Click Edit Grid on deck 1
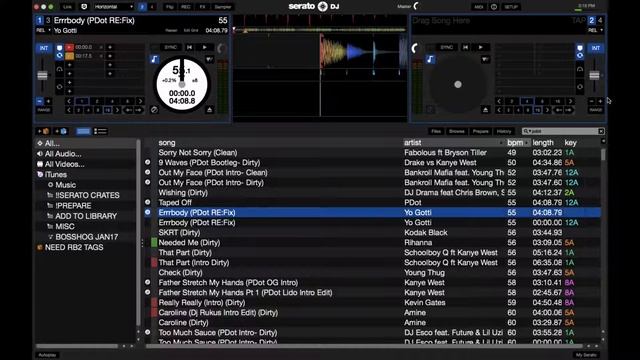Image resolution: width=640 pixels, height=360 pixels. [x=191, y=31]
